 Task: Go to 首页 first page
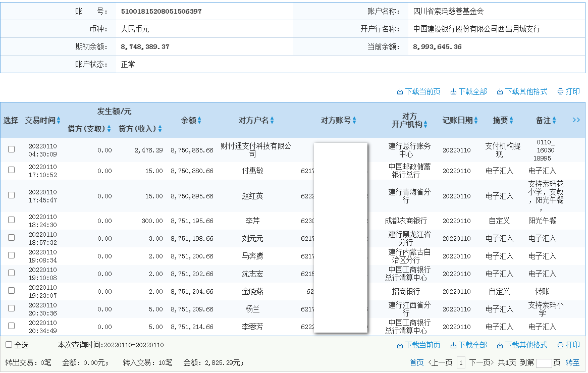click(x=416, y=362)
